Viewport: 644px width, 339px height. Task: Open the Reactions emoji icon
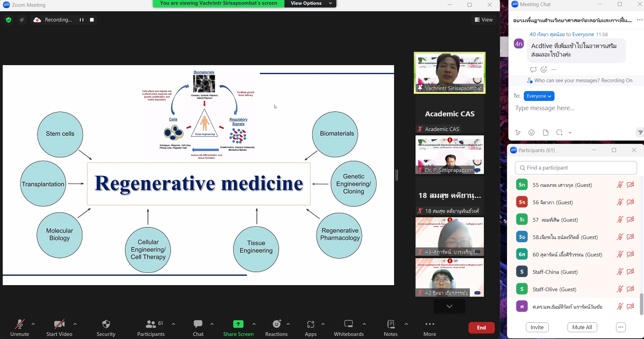[277, 324]
